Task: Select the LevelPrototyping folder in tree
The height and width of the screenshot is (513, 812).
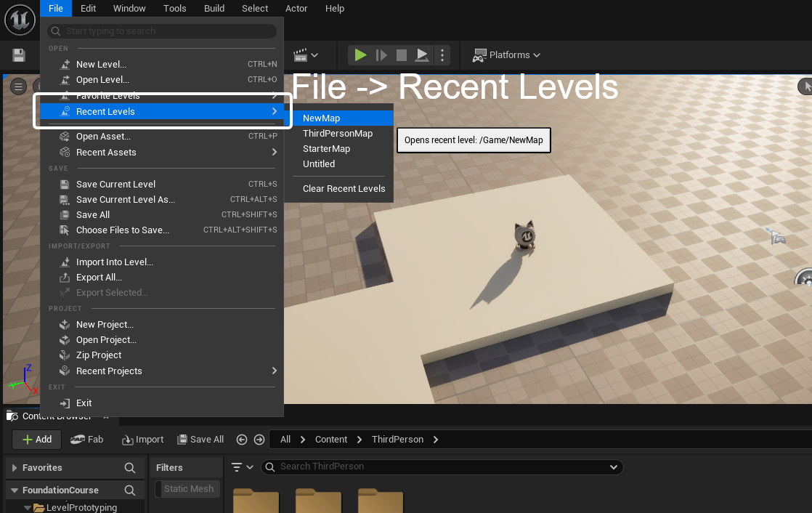Action: coord(75,507)
